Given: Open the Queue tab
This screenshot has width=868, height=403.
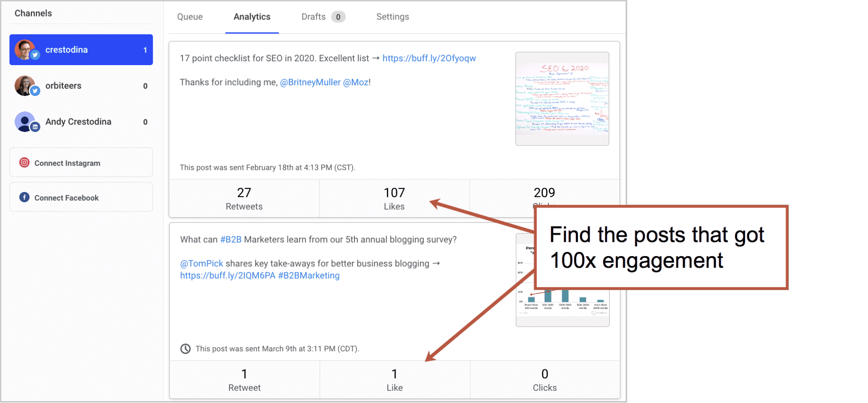Looking at the screenshot, I should pos(190,17).
